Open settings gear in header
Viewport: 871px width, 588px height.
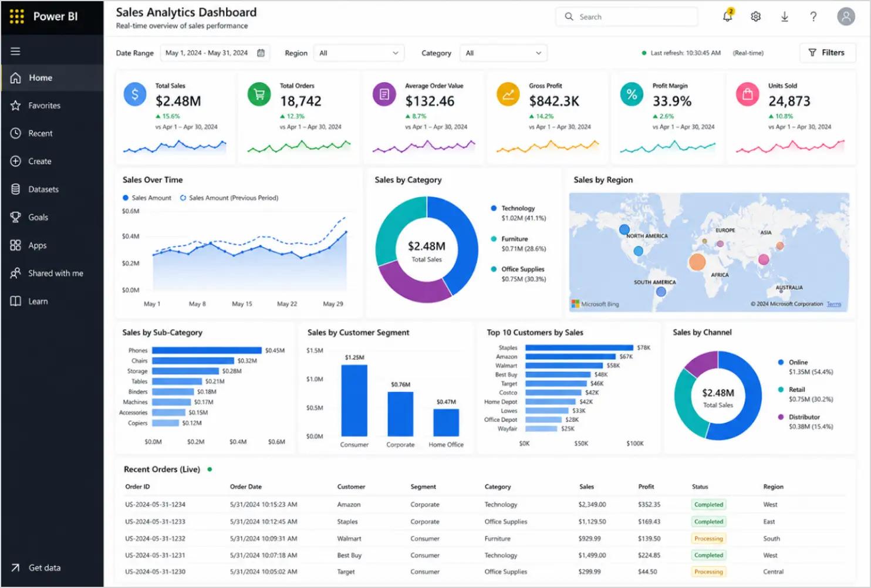tap(756, 16)
